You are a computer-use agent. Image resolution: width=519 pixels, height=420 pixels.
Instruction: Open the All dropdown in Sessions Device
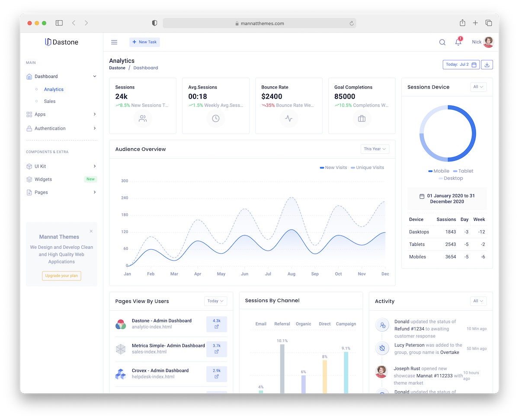pos(478,87)
